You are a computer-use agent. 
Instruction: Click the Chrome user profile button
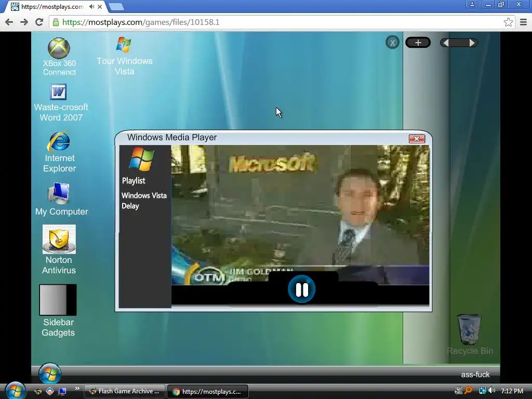472,4
